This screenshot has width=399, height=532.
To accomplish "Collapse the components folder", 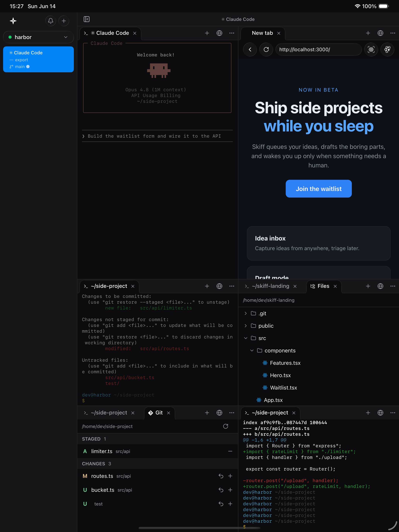I will click(x=252, y=351).
